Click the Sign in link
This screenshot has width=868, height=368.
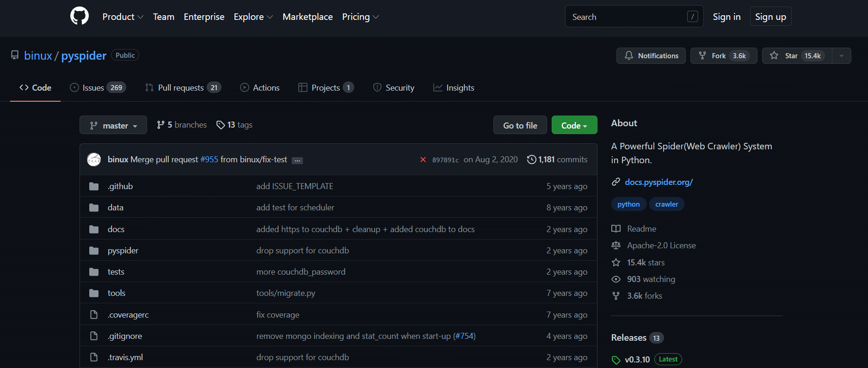pos(726,17)
